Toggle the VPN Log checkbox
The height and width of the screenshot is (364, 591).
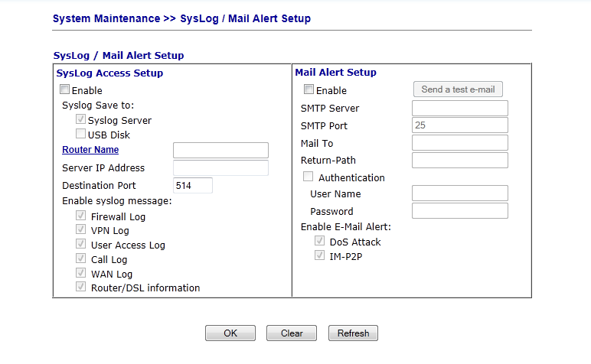tap(81, 230)
